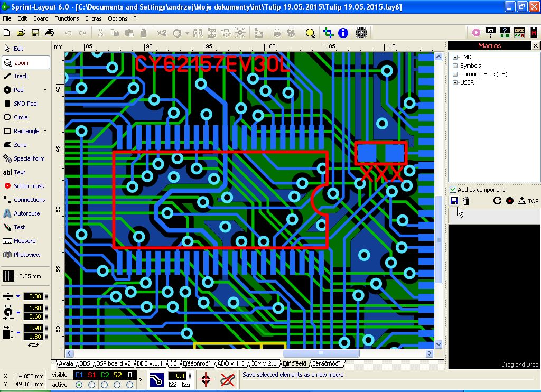541x392 pixels.
Task: Open the Photoview mode
Action: point(26,255)
